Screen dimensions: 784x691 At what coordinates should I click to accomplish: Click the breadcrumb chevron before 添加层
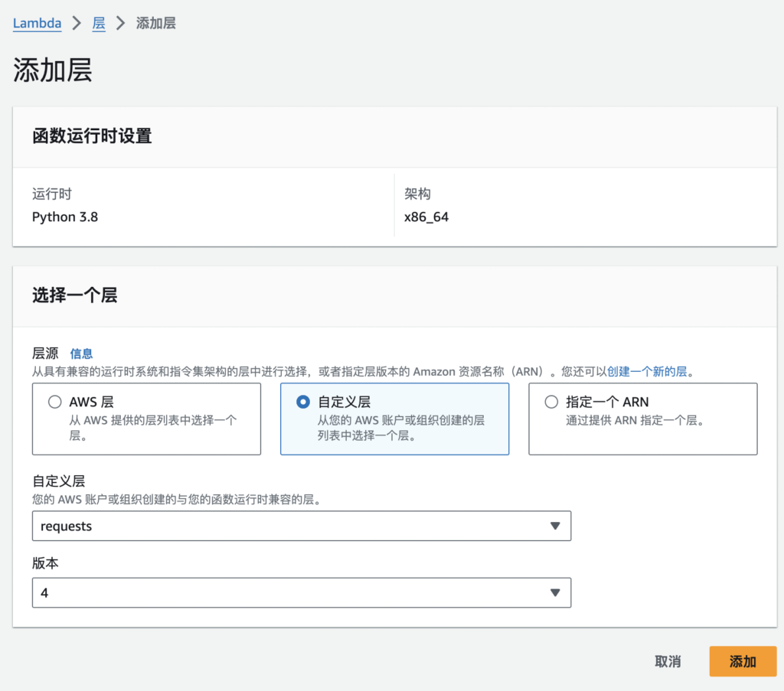[x=120, y=24]
